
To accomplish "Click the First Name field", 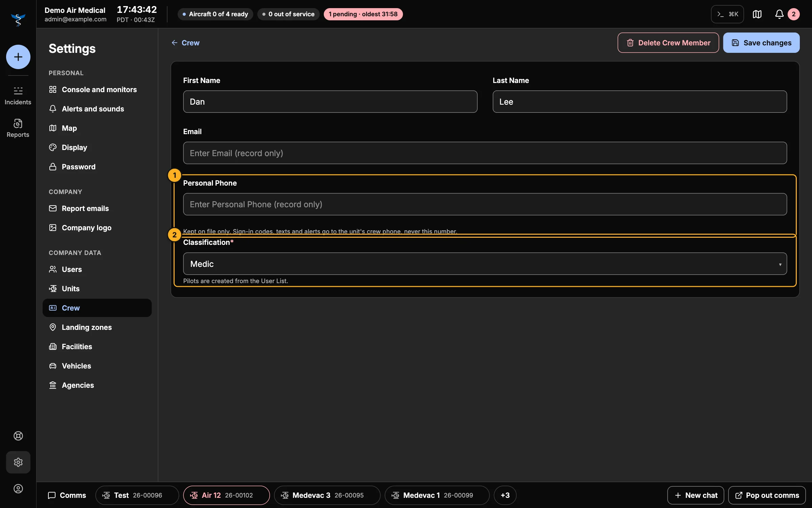I will tap(330, 102).
